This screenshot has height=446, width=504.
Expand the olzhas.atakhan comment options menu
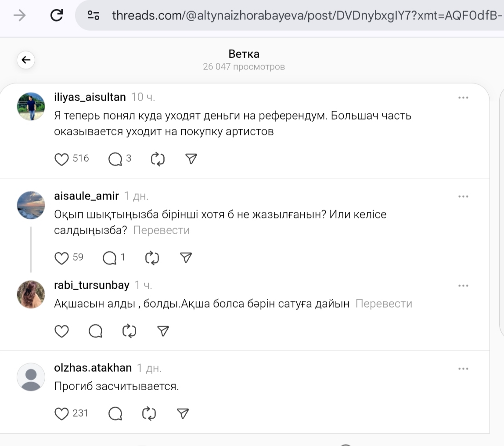coord(463,369)
